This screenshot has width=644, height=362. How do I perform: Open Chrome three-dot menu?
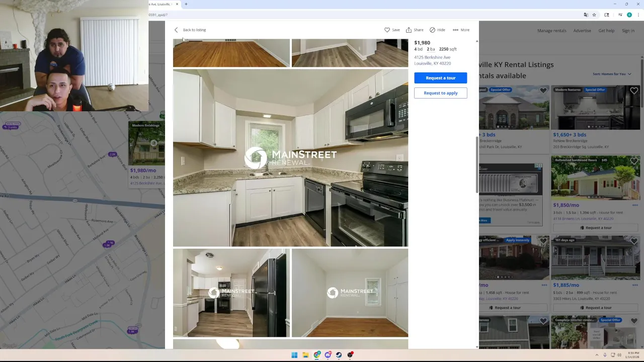pos(638,15)
